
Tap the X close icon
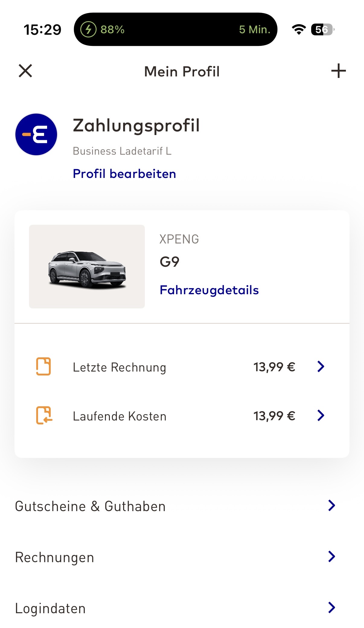coord(25,71)
